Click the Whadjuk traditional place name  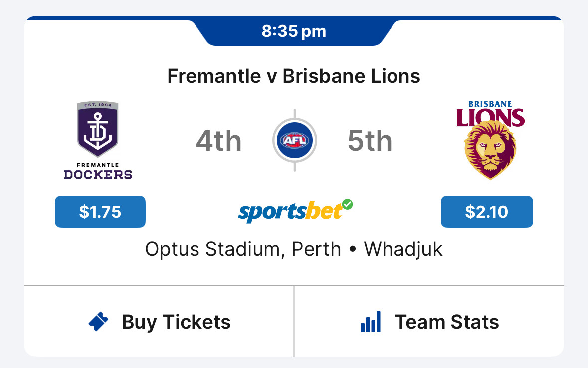(403, 249)
